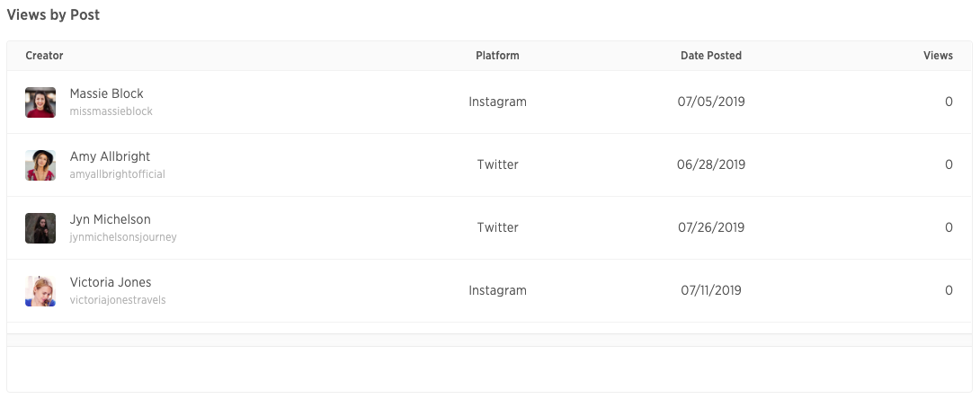Sort by the Date Posted column header
Viewport: 980px width, 399px height.
point(711,56)
